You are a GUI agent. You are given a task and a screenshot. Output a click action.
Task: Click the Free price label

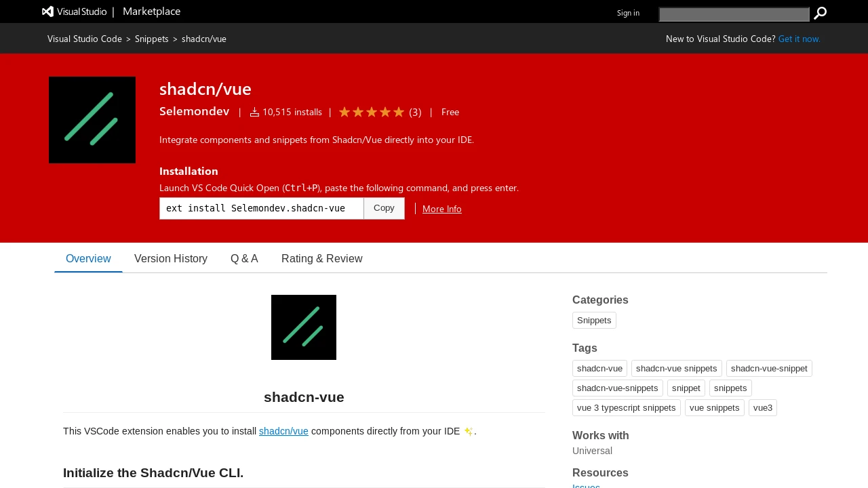click(x=450, y=112)
